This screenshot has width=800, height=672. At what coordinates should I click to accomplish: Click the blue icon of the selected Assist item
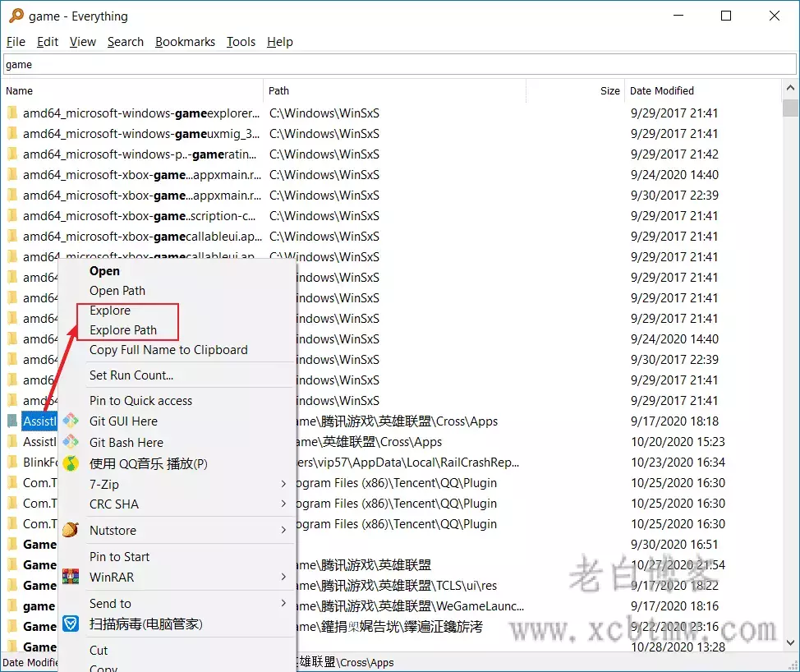pos(11,421)
